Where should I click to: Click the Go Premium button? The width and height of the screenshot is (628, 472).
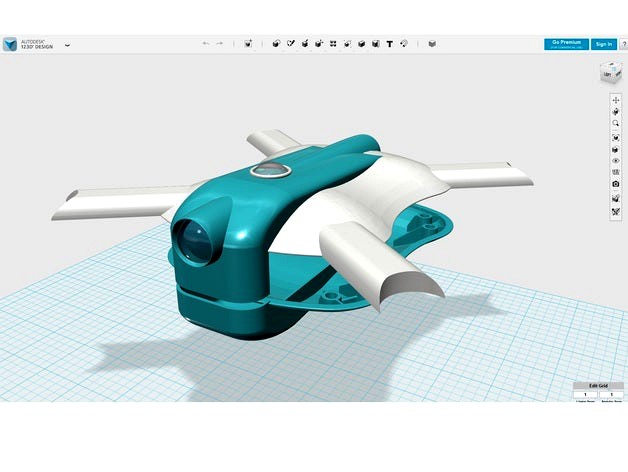pyautogui.click(x=566, y=44)
